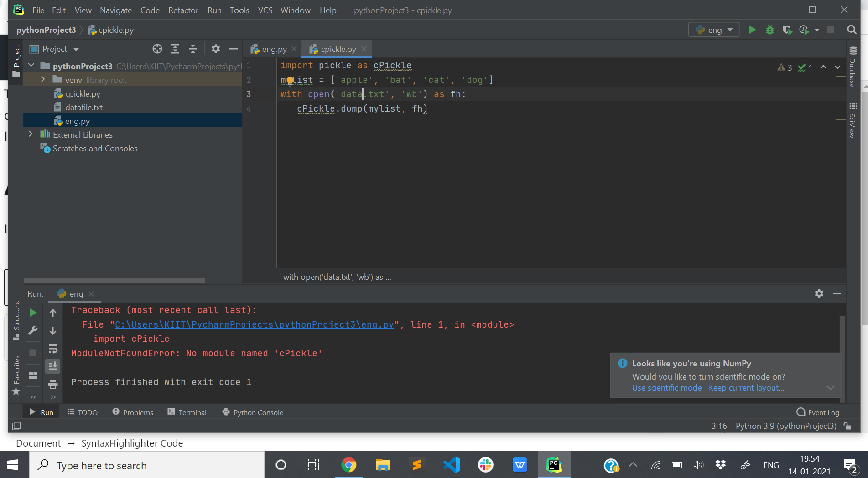Click Run with Coverage icon
The width and height of the screenshot is (868, 478).
coord(787,30)
